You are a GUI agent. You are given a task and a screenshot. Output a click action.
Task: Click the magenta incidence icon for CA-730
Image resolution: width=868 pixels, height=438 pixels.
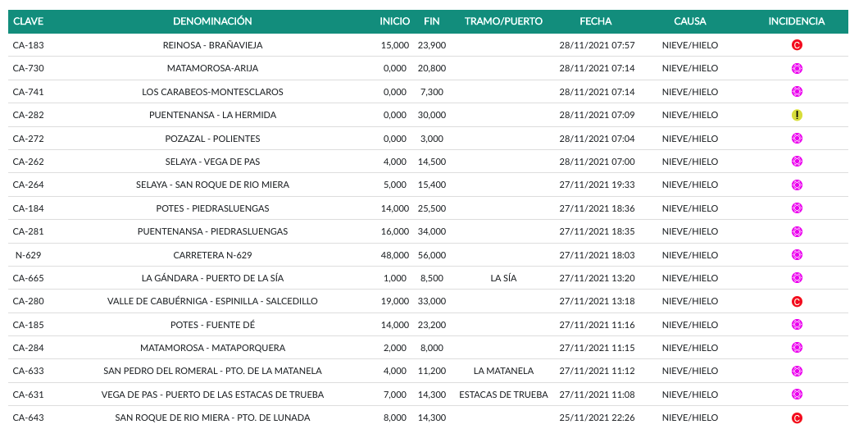click(796, 68)
